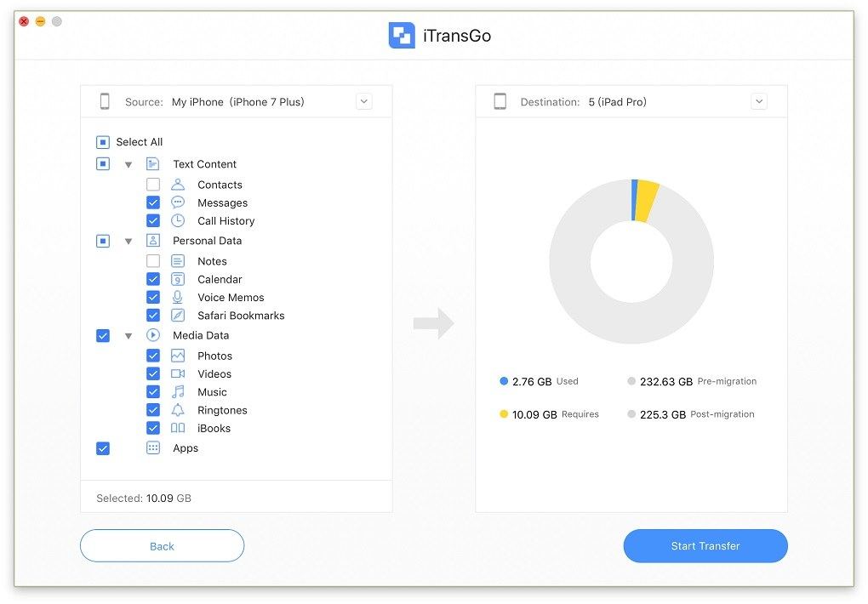The image size is (868, 604).
Task: Click the Apps grid icon
Action: [x=153, y=447]
